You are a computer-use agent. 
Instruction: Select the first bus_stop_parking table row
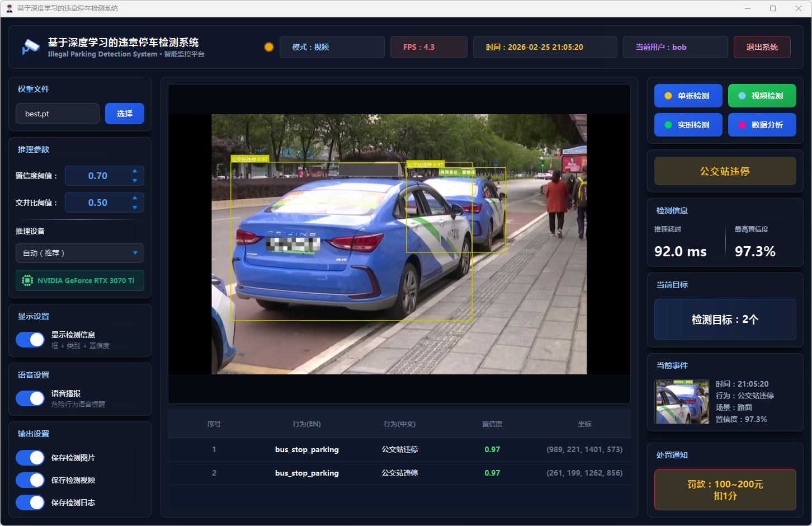click(399, 450)
